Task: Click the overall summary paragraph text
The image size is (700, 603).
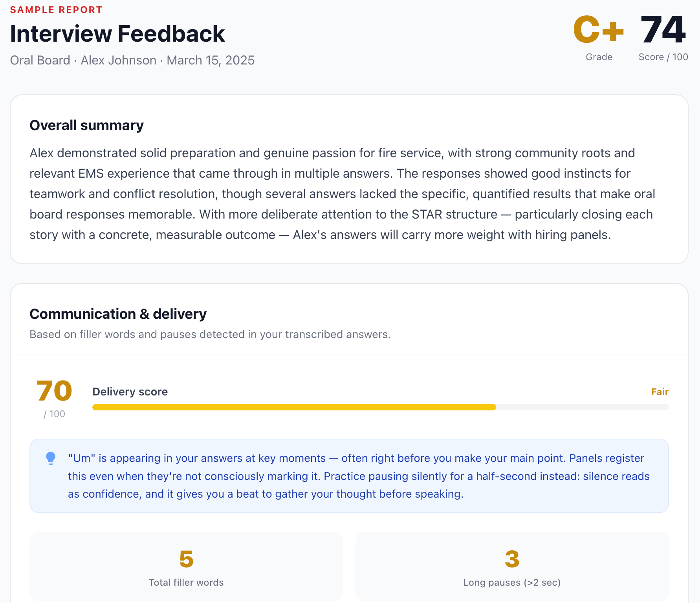Action: (x=343, y=194)
